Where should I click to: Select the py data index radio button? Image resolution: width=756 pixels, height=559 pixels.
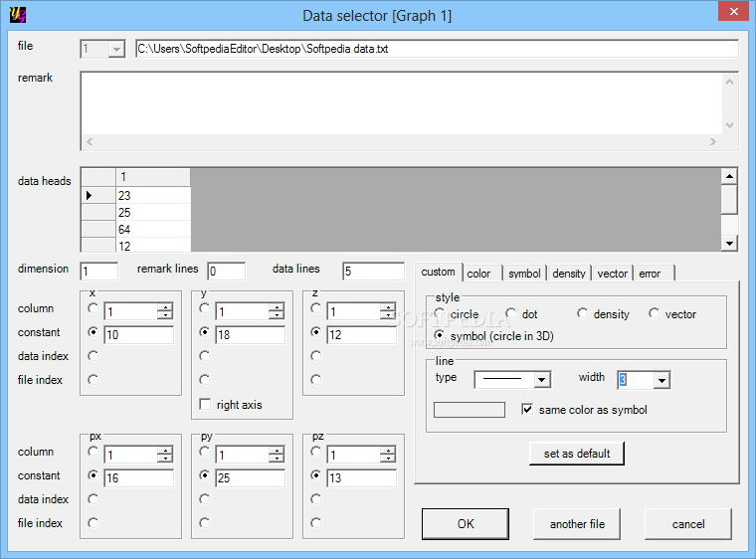(x=205, y=498)
